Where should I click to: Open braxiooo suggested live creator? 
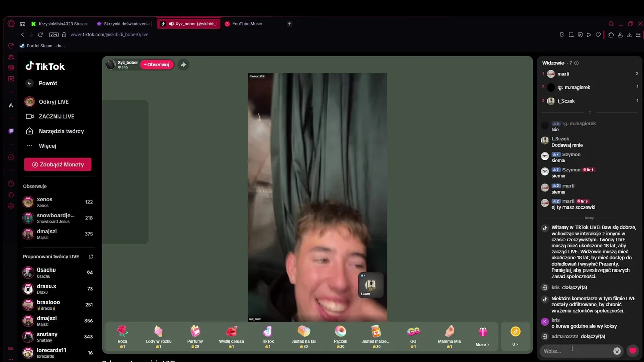pos(58,305)
